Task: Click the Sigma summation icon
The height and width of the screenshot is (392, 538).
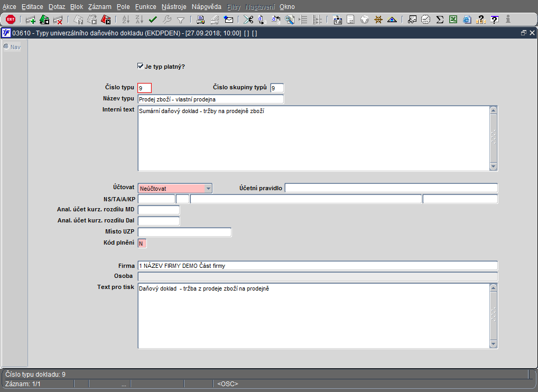Action: click(440, 20)
